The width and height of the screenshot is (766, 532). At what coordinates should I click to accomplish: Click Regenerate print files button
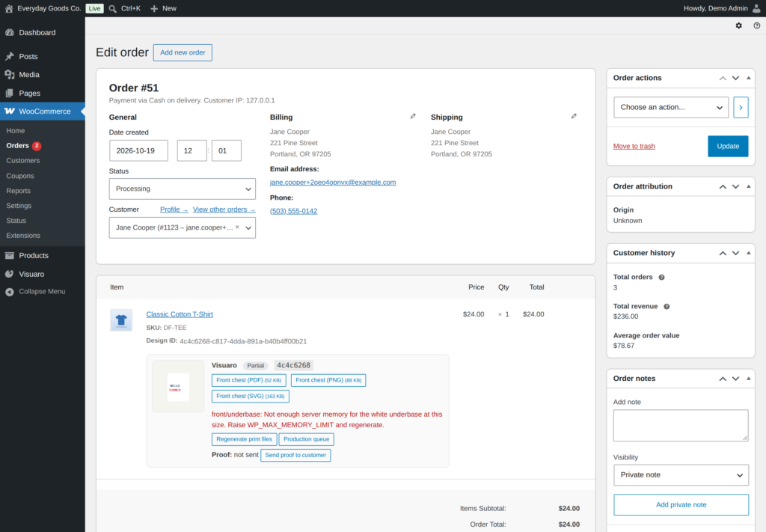pos(245,439)
